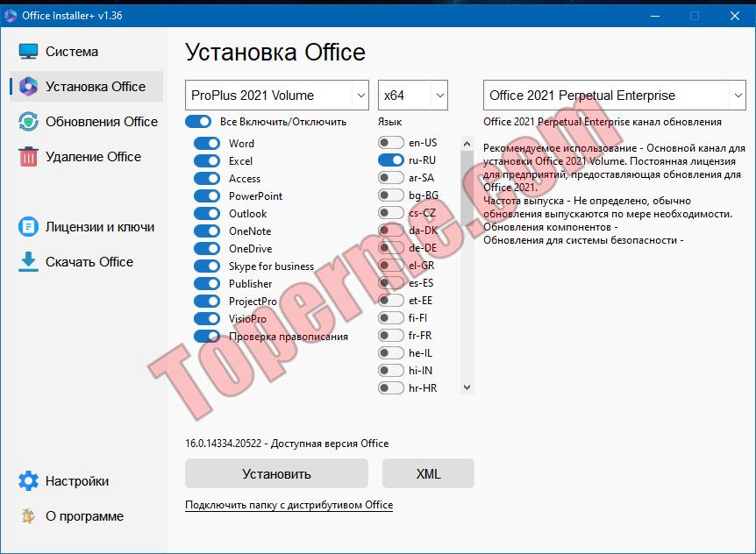Viewport: 756px width, 554px height.
Task: Enable the de-DE language toggle
Action: [391, 247]
